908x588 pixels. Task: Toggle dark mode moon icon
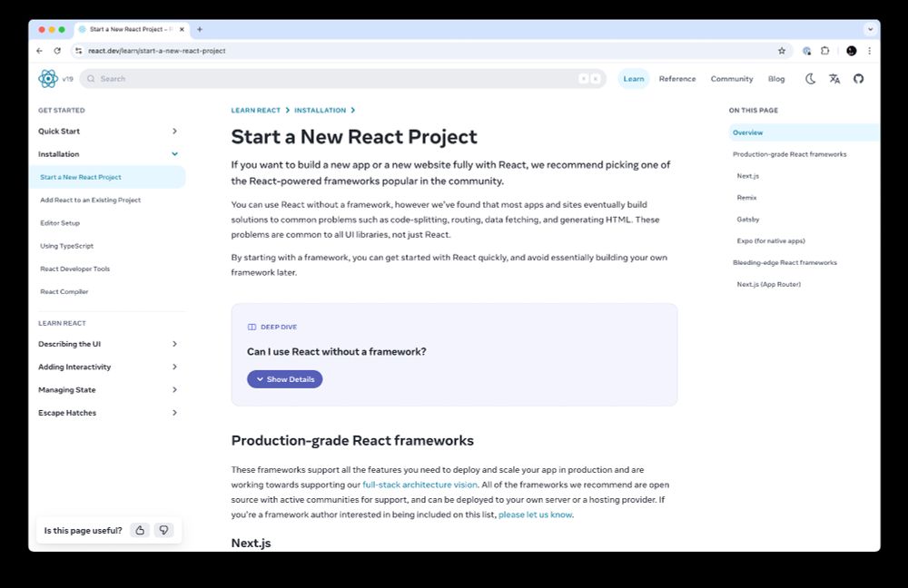click(x=810, y=79)
